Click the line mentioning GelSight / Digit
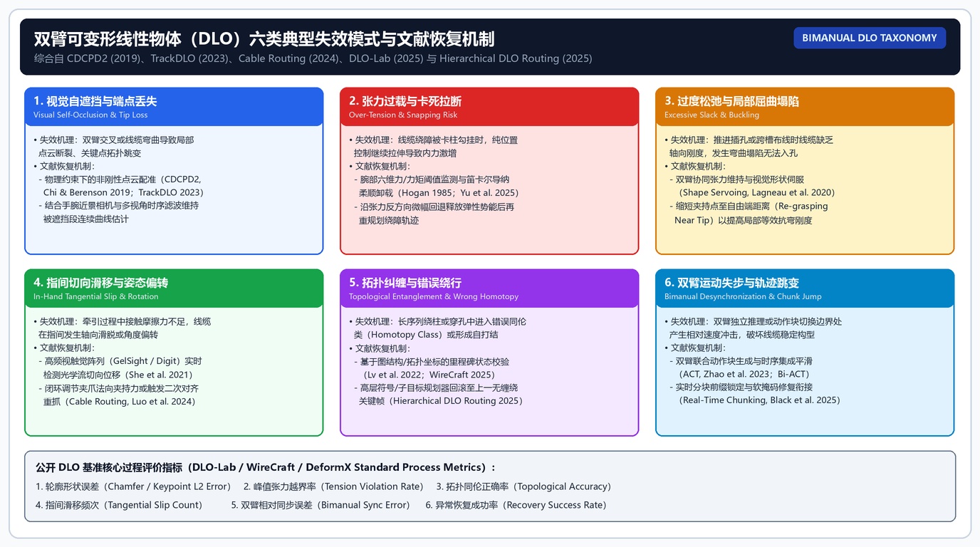 (x=120, y=361)
